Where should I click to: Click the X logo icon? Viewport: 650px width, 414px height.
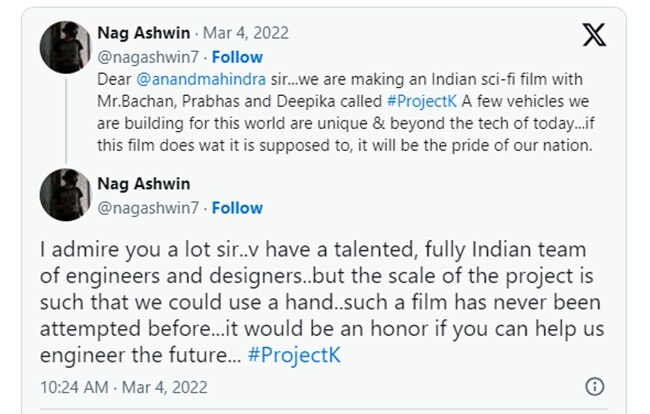coord(593,35)
